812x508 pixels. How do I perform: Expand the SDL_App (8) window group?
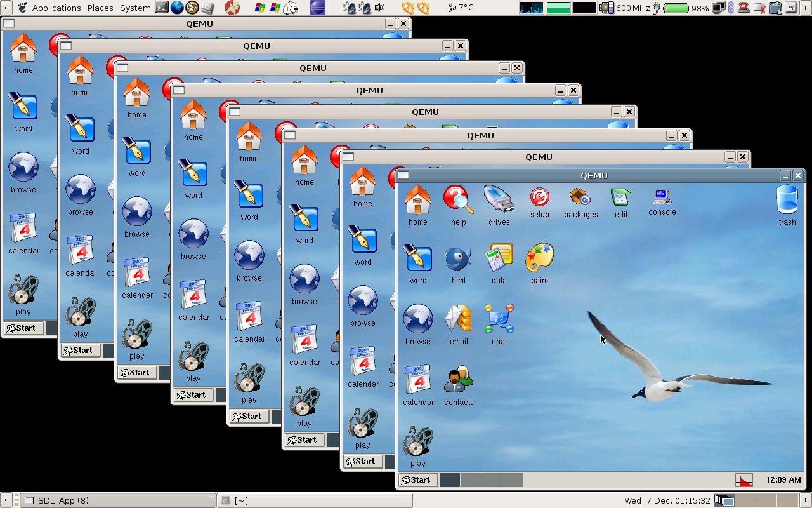117,500
